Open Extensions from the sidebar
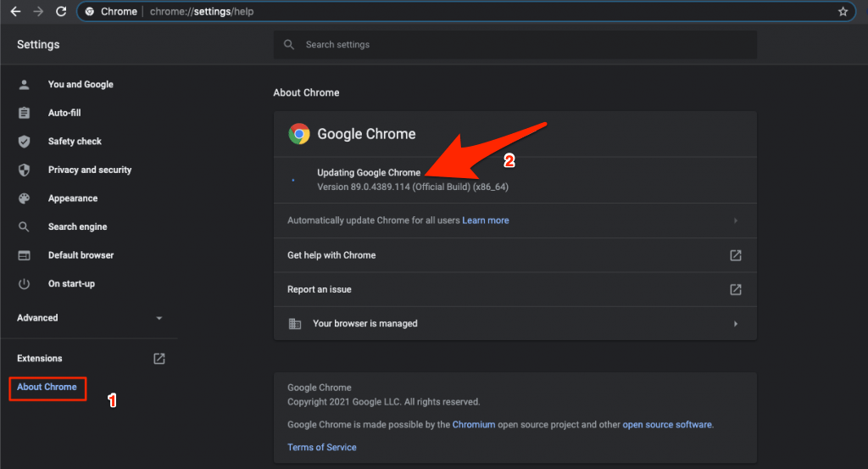 (x=39, y=358)
